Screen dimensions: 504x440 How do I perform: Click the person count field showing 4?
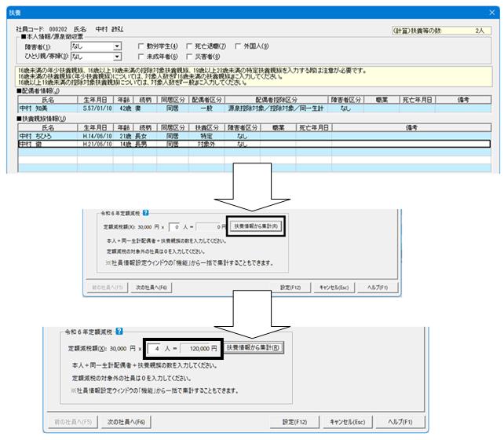tap(155, 349)
